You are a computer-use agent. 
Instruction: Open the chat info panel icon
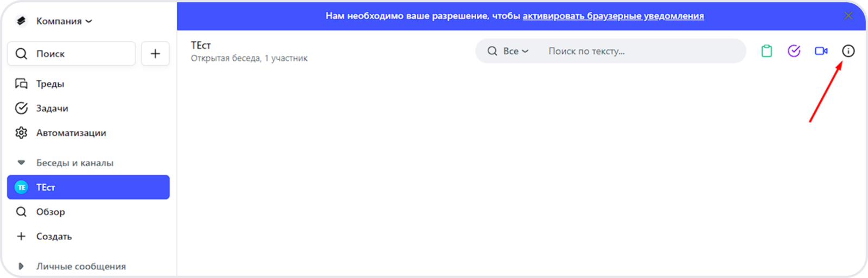pos(848,51)
